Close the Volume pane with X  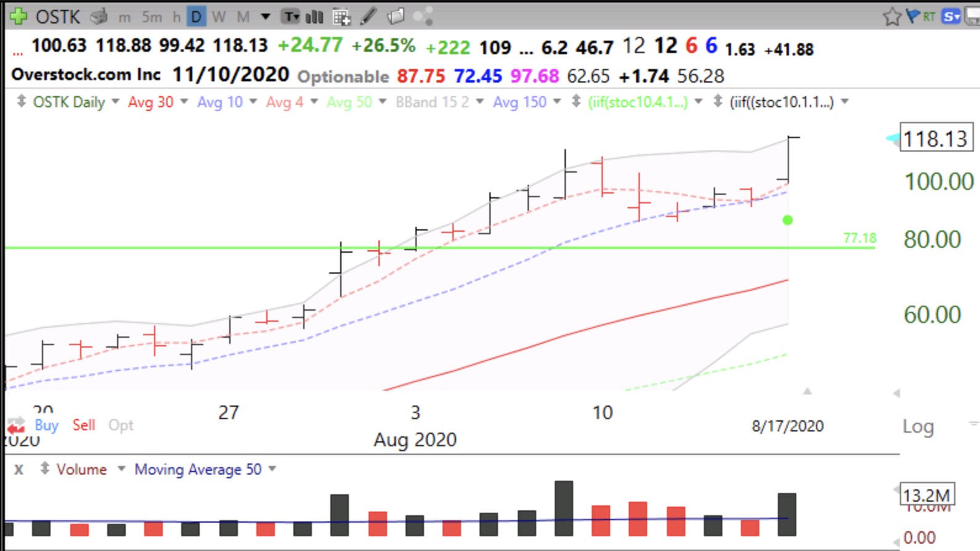[x=19, y=470]
